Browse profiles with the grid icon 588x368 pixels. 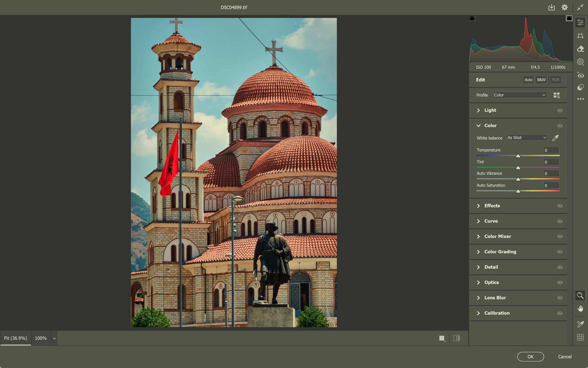coord(556,95)
